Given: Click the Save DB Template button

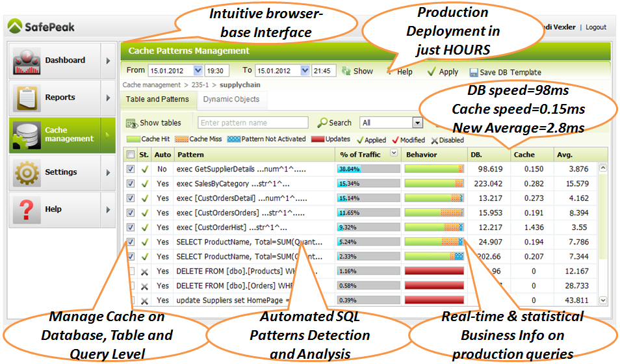Looking at the screenshot, I should [x=506, y=72].
